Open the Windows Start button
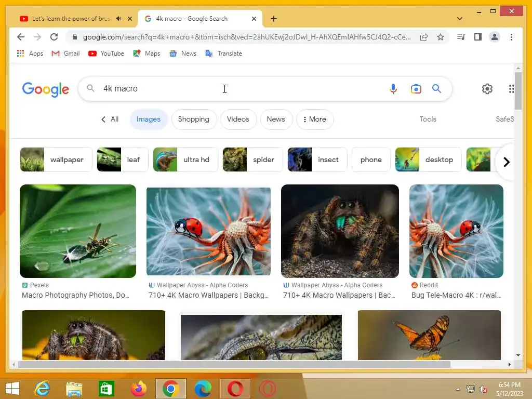The width and height of the screenshot is (532, 399). (12, 389)
